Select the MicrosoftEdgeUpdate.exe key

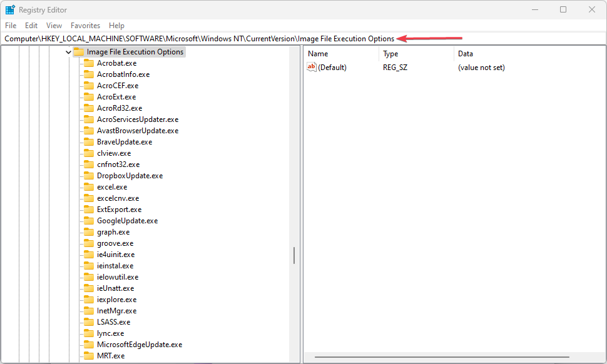(x=140, y=344)
